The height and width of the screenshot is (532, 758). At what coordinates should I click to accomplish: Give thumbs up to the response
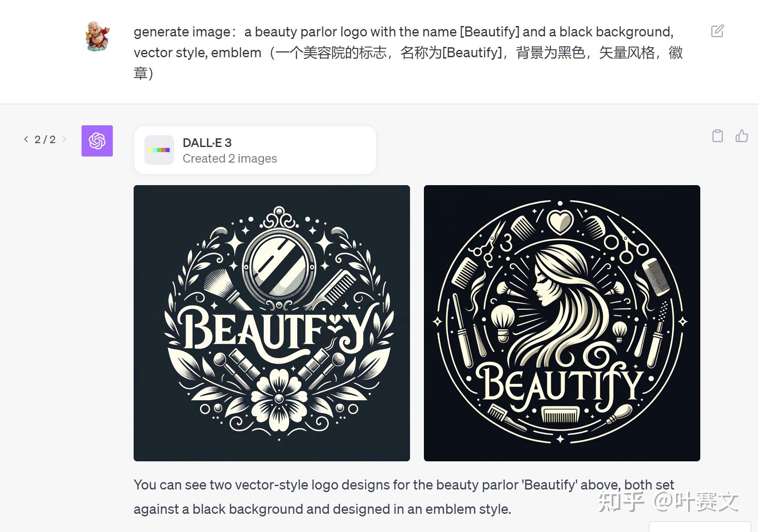click(742, 136)
